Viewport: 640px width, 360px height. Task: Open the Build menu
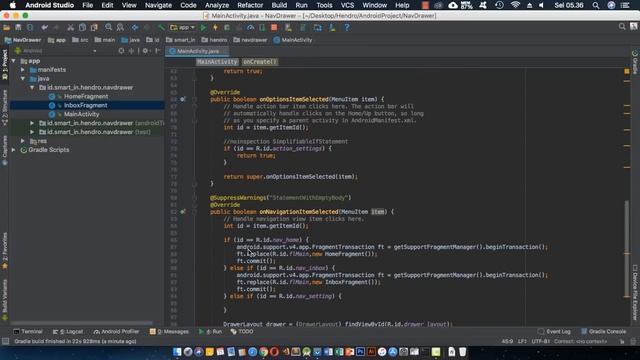[279, 5]
